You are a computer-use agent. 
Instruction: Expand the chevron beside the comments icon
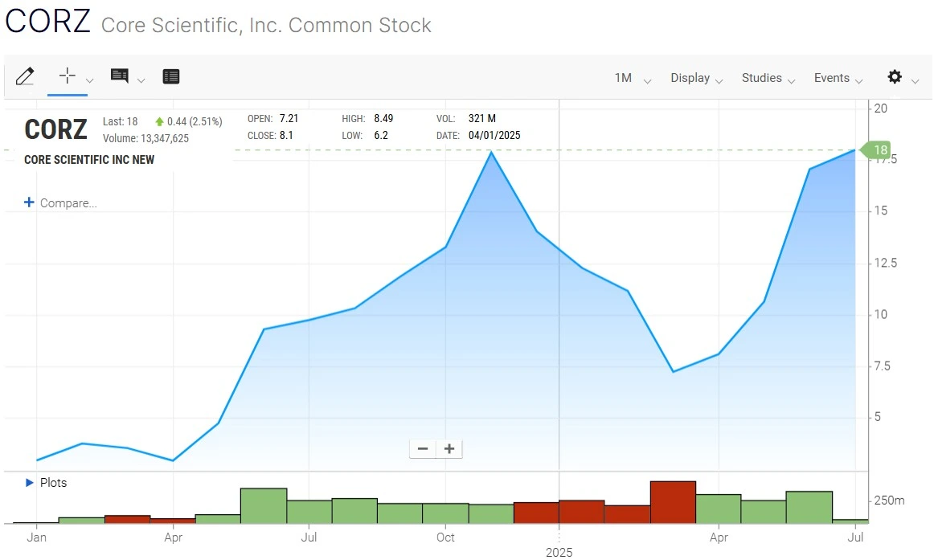pyautogui.click(x=141, y=80)
